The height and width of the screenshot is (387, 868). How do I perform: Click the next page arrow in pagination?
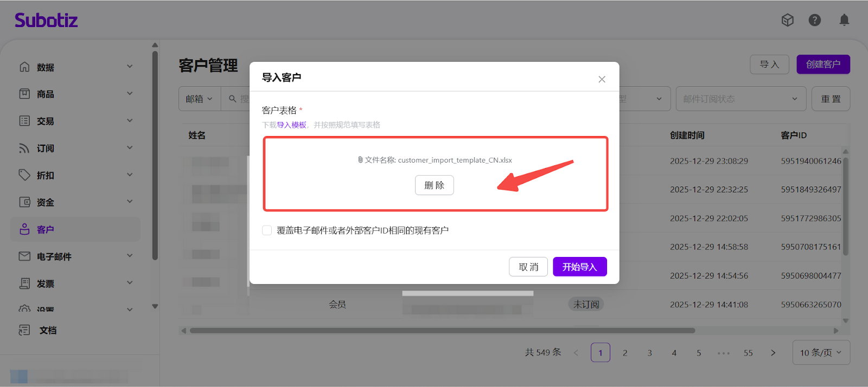(x=773, y=353)
